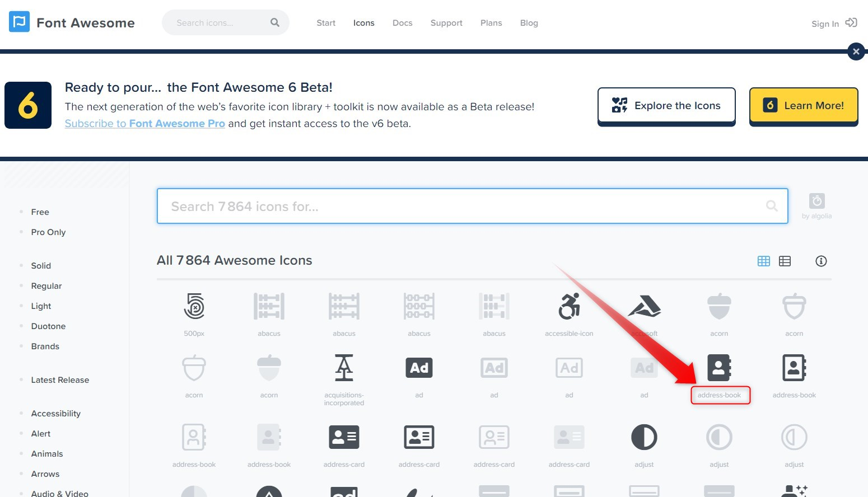Open the acquisitions-incorporated icon

click(344, 368)
